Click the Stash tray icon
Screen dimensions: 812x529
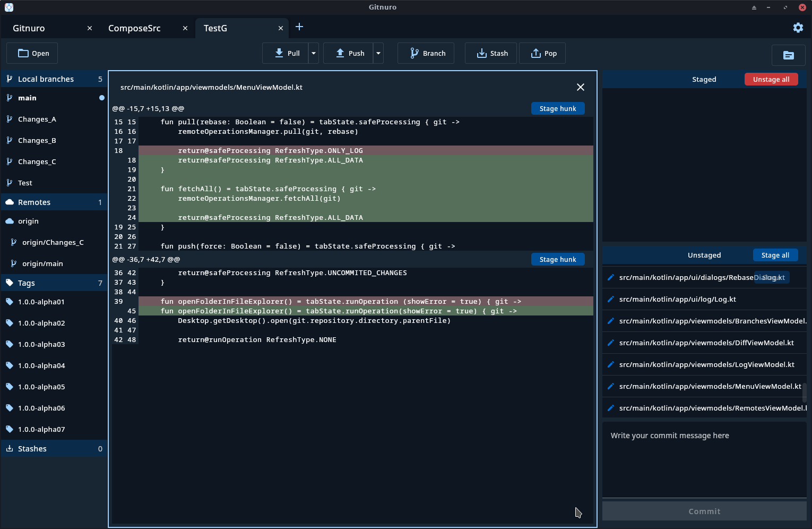click(481, 53)
